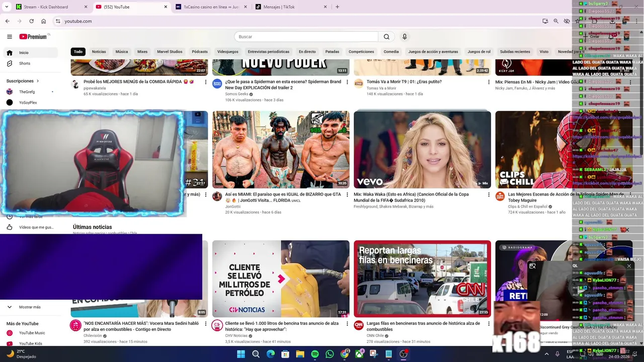
Task: Switch to Stream - Kick Dashboard tab
Action: click(51, 7)
